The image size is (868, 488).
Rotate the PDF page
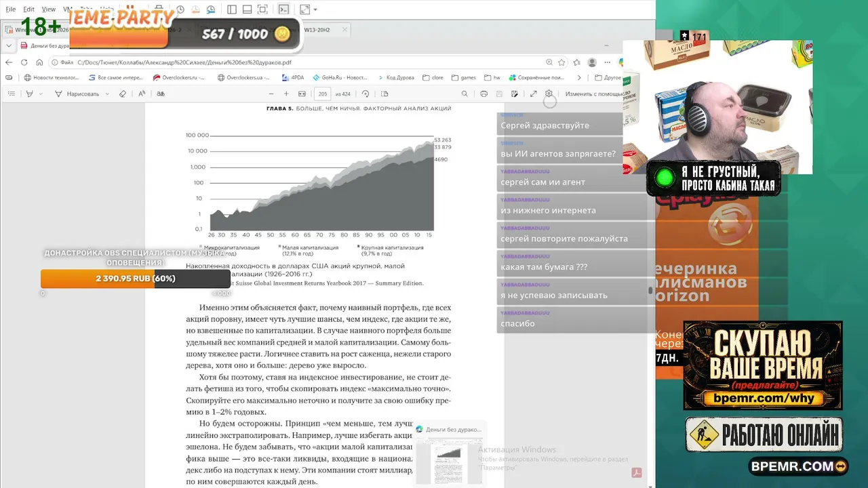tap(366, 94)
